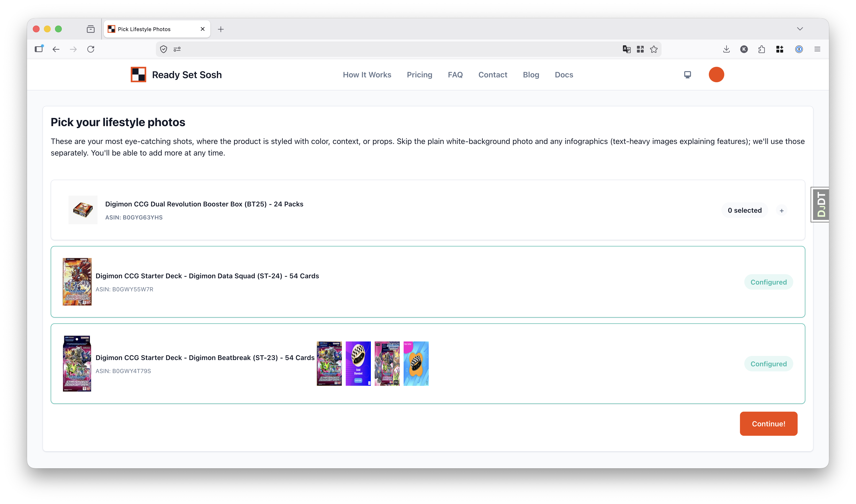Visit the Blog
The image size is (856, 504).
click(x=531, y=75)
